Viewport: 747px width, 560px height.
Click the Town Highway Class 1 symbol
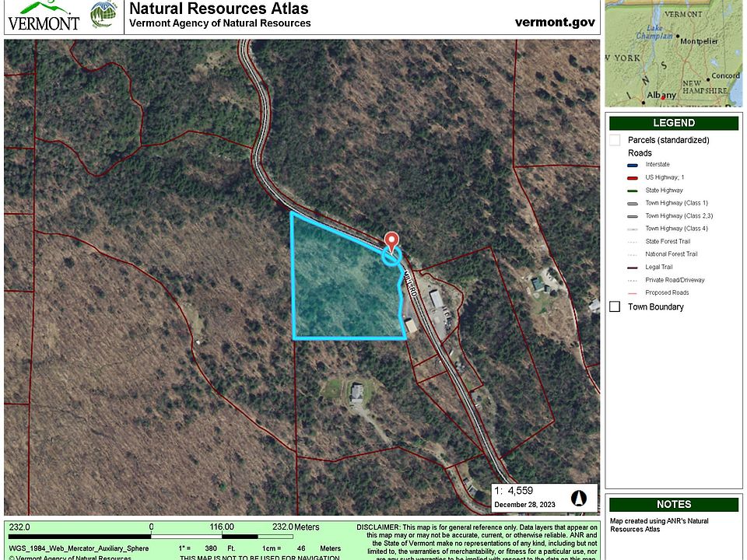pos(633,204)
